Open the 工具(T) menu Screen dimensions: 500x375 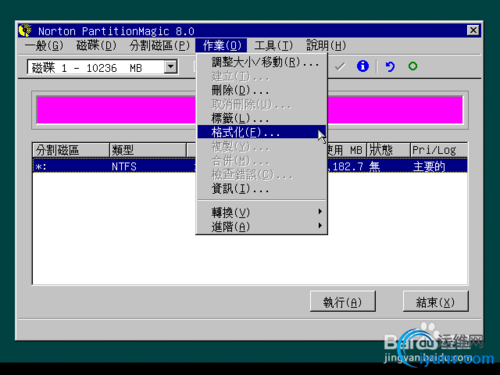tap(274, 46)
